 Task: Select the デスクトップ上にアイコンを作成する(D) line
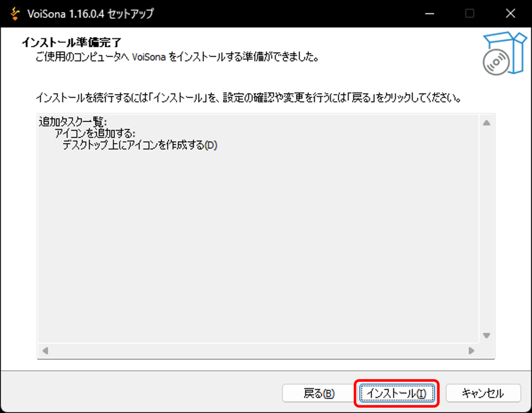pos(140,145)
